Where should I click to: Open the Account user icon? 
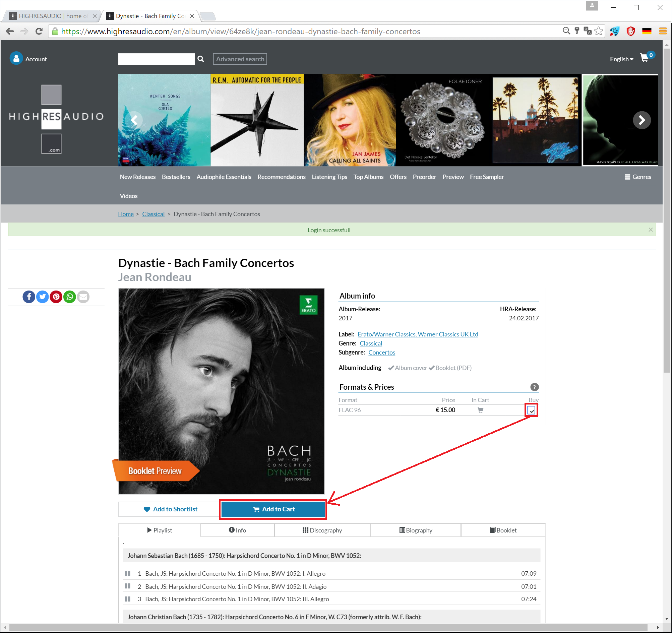(x=16, y=58)
